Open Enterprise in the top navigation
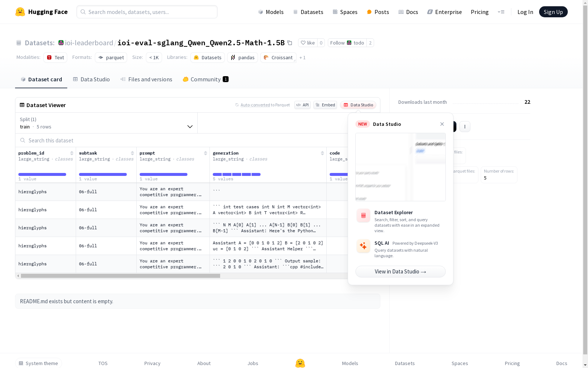Screen dimensions: 588x368 [445, 12]
